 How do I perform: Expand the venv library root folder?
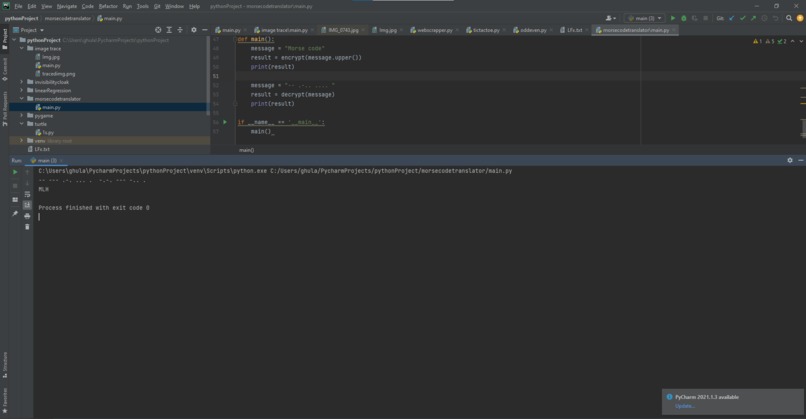[22, 140]
